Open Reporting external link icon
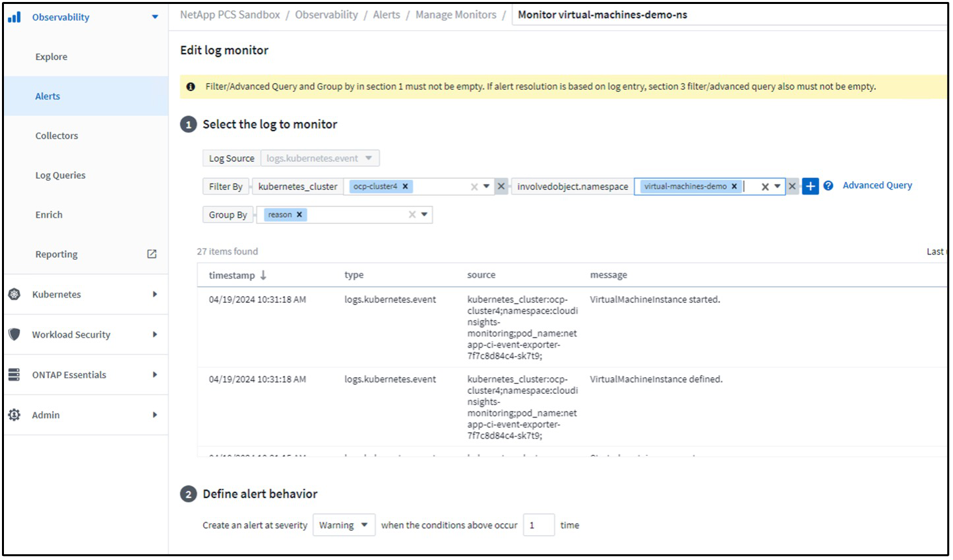Image resolution: width=953 pixels, height=560 pixels. click(152, 254)
